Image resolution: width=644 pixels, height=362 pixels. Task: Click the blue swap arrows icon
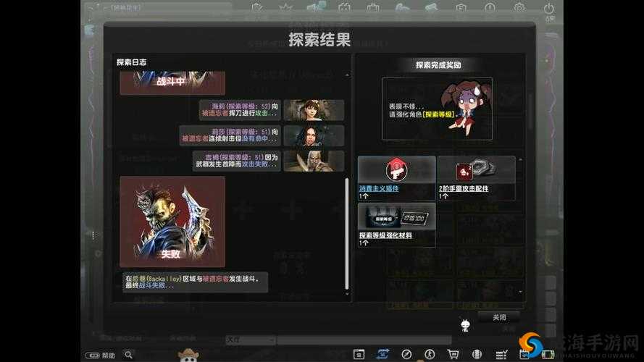coord(382,354)
